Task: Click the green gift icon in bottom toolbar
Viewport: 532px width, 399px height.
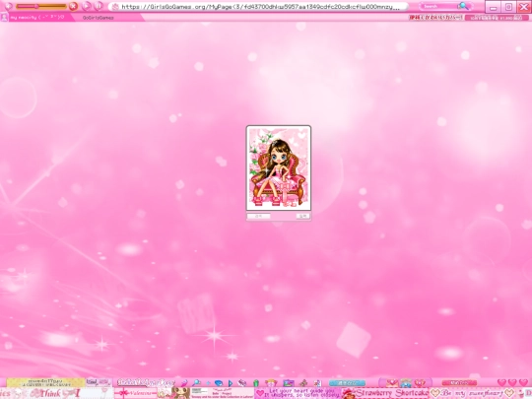Action: click(256, 383)
